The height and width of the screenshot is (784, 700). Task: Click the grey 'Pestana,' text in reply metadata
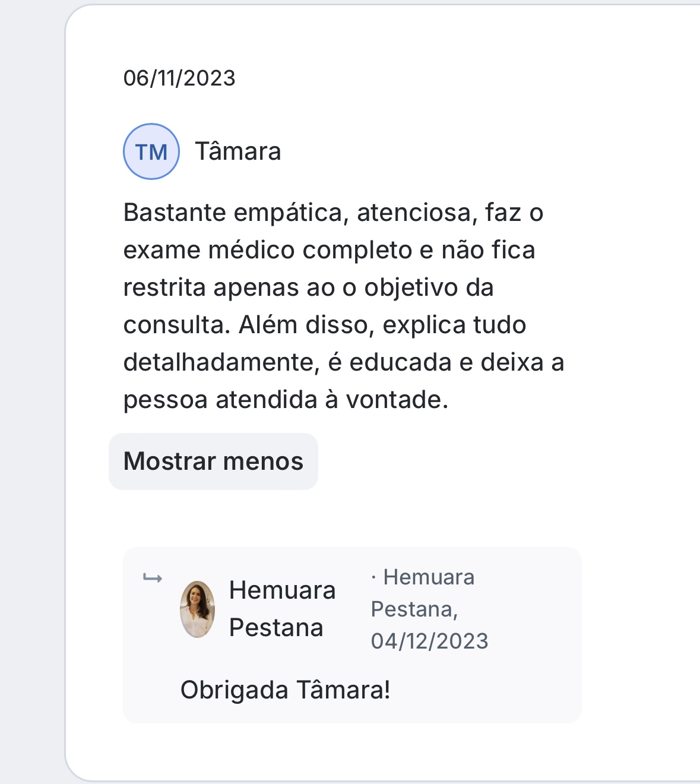[414, 609]
